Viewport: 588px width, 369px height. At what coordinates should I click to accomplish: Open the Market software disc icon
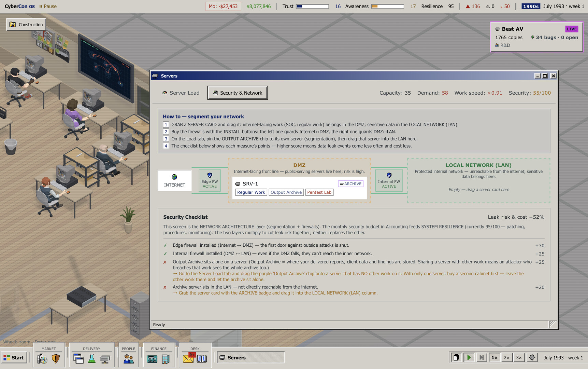tap(42, 358)
